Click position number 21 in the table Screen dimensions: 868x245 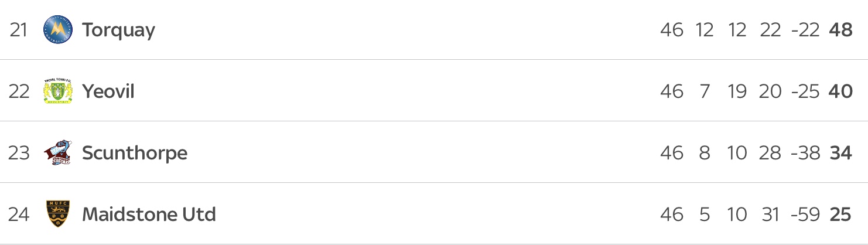[x=19, y=30]
